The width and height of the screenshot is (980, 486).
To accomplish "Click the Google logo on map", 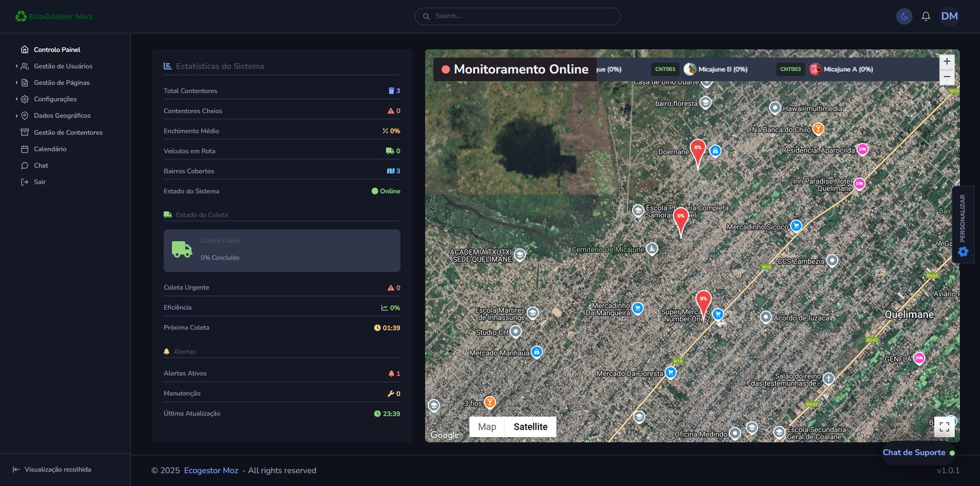I will (445, 435).
